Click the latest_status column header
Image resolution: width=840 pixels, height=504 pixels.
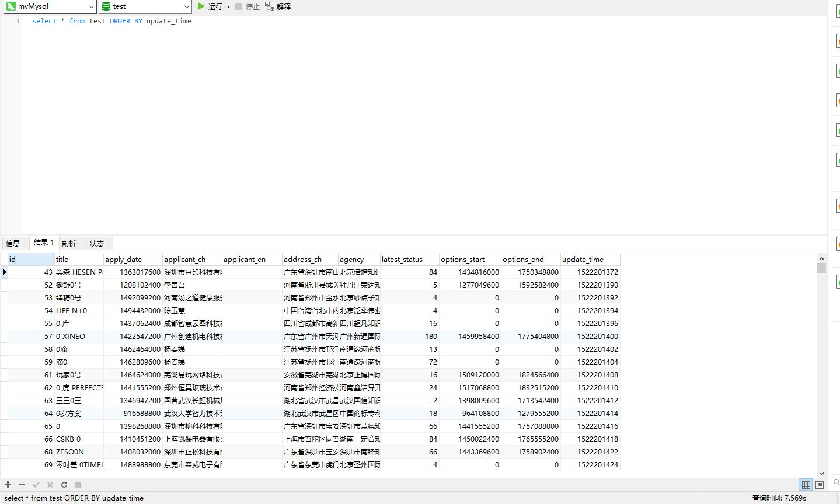pyautogui.click(x=410, y=260)
